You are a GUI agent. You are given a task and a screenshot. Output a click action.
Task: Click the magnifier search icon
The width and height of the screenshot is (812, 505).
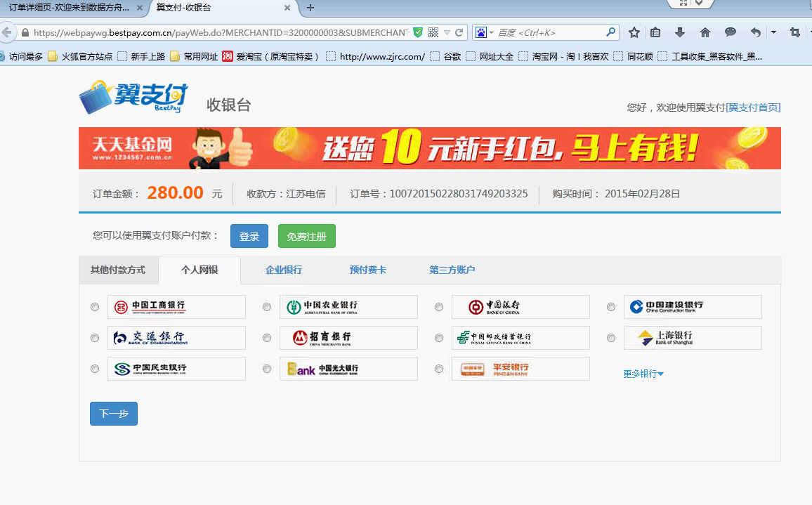[611, 32]
